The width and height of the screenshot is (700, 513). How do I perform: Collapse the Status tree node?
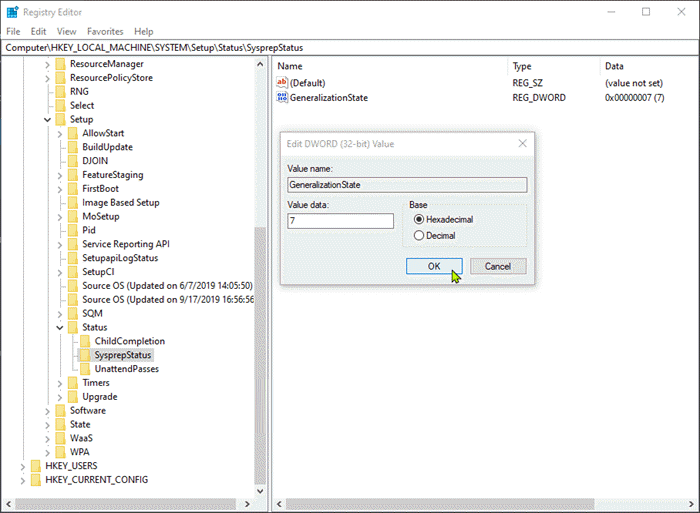(60, 327)
